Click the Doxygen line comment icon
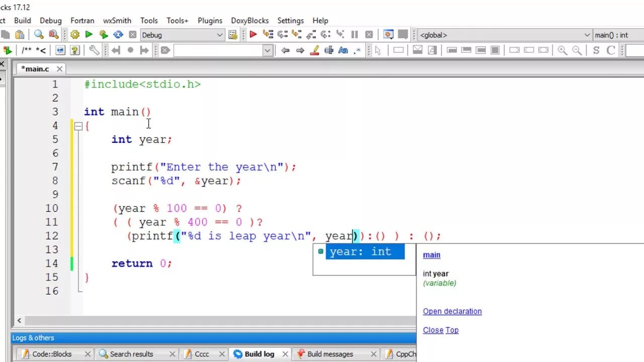The width and height of the screenshot is (644, 362). [x=41, y=50]
